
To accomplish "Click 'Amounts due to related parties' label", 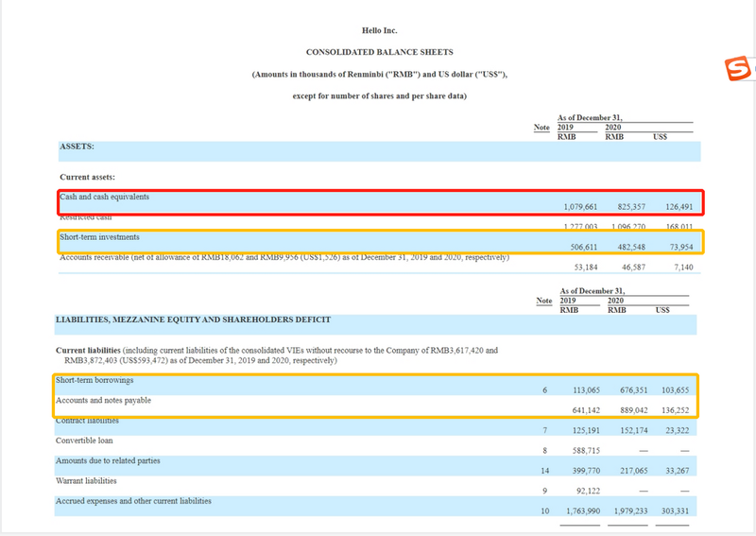I will click(x=108, y=460).
